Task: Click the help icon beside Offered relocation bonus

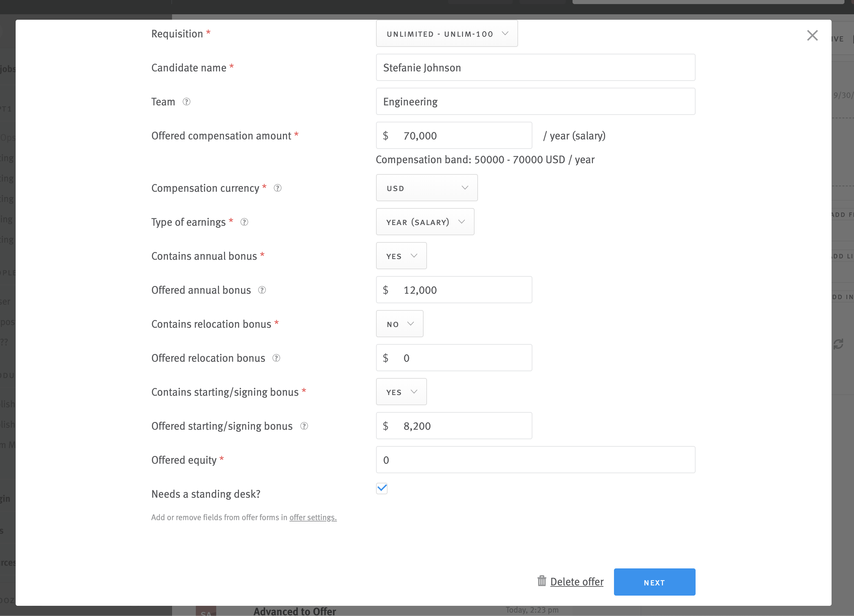Action: pos(276,358)
